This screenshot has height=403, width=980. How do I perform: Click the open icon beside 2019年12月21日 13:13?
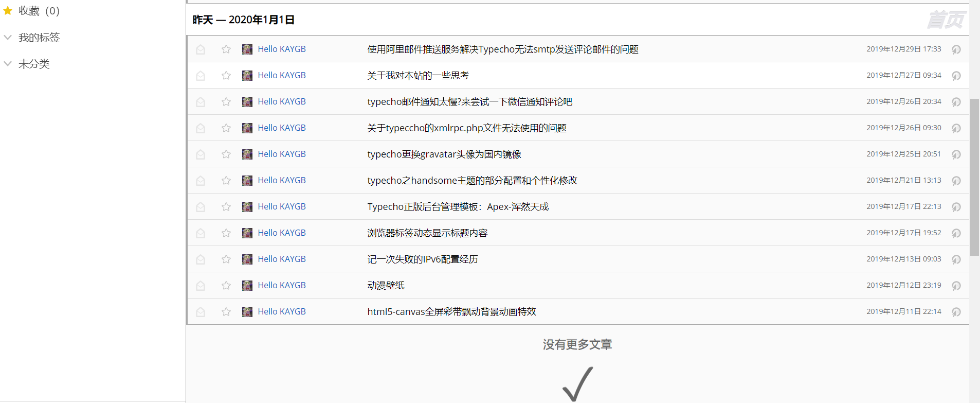coord(956,181)
